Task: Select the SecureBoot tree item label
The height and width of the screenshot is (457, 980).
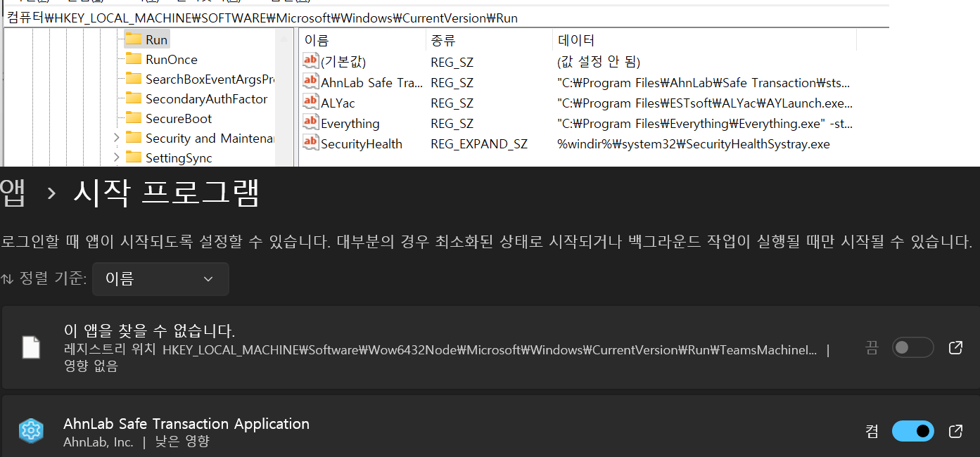Action: click(179, 119)
